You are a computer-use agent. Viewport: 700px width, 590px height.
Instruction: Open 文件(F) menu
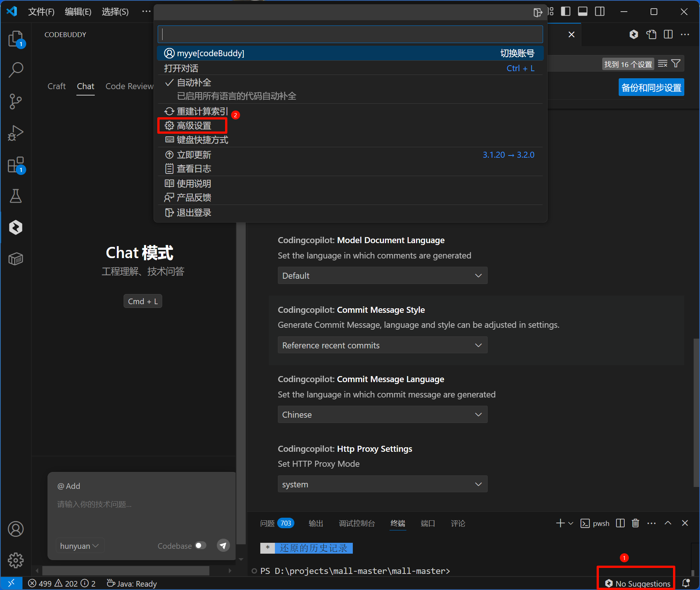click(41, 12)
